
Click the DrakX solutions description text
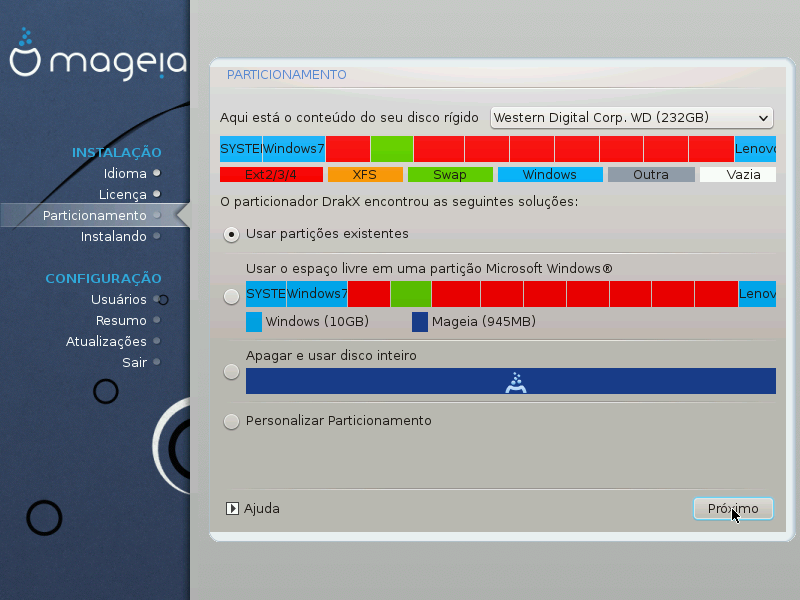point(399,202)
